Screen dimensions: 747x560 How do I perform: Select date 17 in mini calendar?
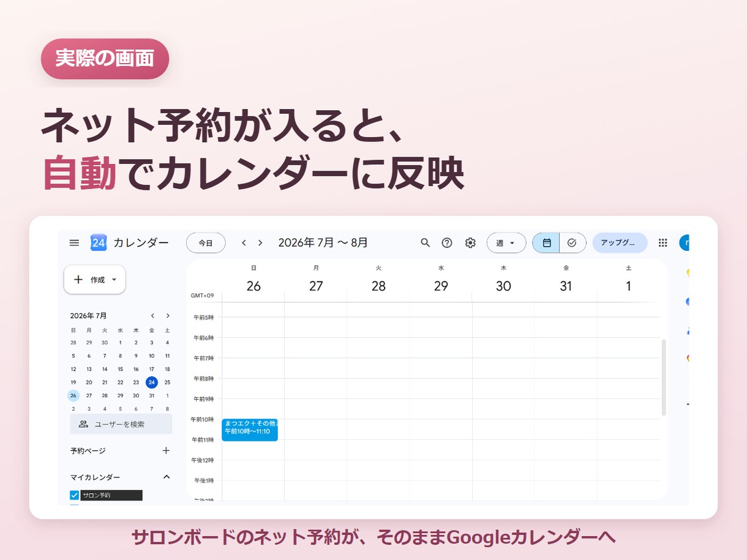[x=152, y=369]
